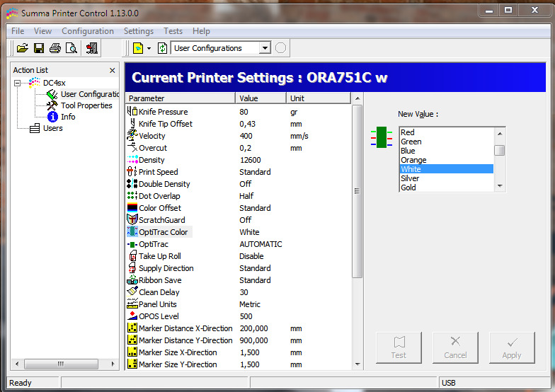555x392 pixels.
Task: Click the Clean Delay brush icon
Action: (132, 292)
